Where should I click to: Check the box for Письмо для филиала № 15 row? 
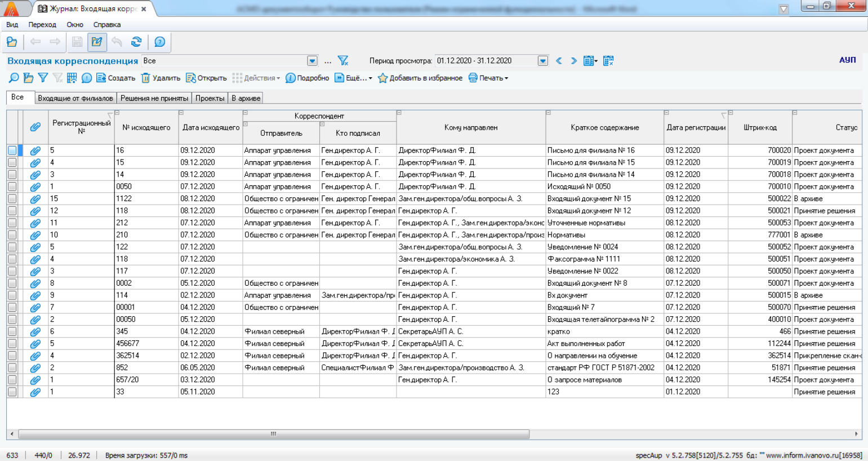tap(12, 162)
